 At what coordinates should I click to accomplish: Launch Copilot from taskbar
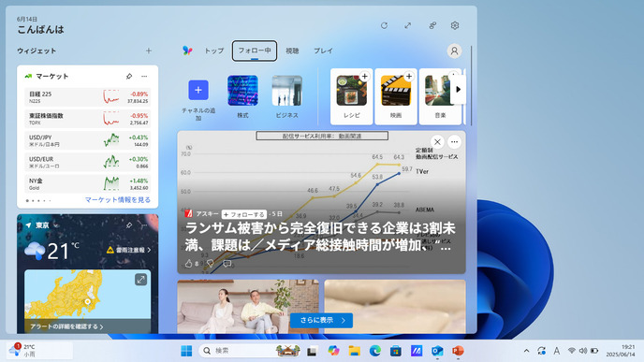tap(333, 351)
